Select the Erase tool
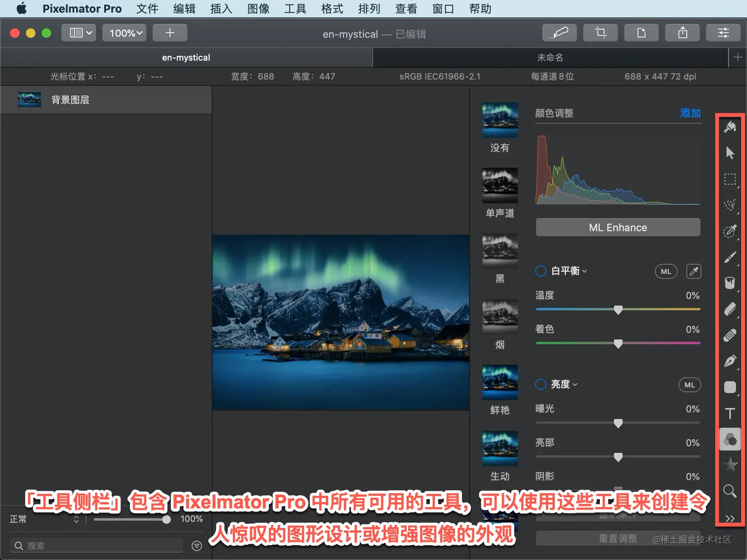Image resolution: width=747 pixels, height=560 pixels. [730, 309]
